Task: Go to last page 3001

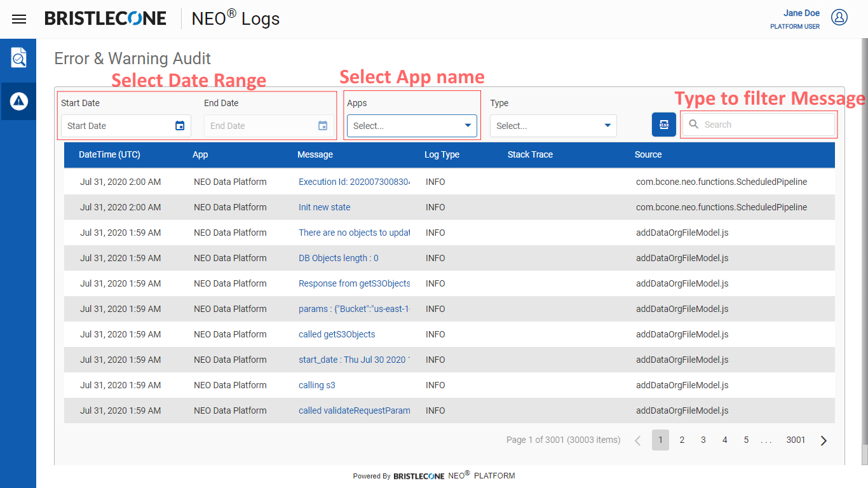Action: pos(796,440)
